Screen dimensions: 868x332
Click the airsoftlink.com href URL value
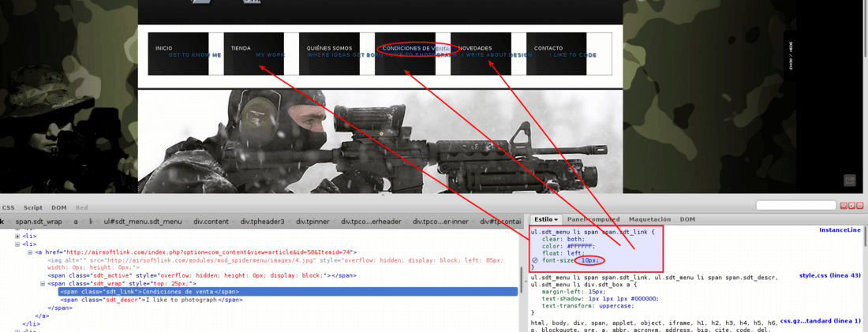pyautogui.click(x=208, y=252)
